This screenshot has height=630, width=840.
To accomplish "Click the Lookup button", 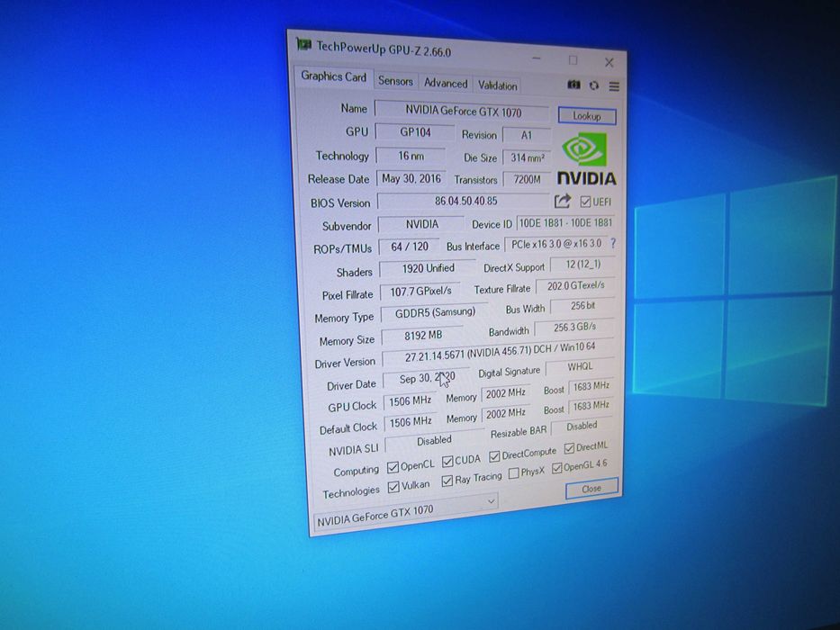I will [x=587, y=116].
